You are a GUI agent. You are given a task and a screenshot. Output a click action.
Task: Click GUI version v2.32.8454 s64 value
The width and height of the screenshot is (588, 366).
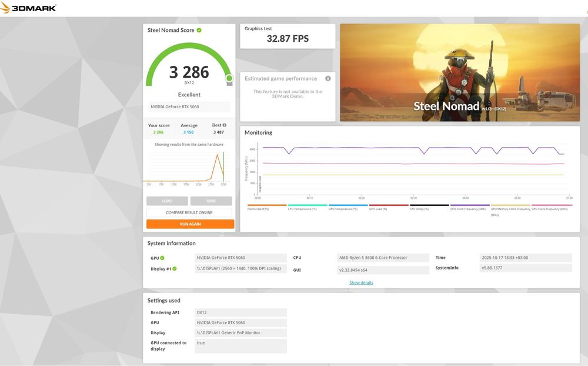383,270
